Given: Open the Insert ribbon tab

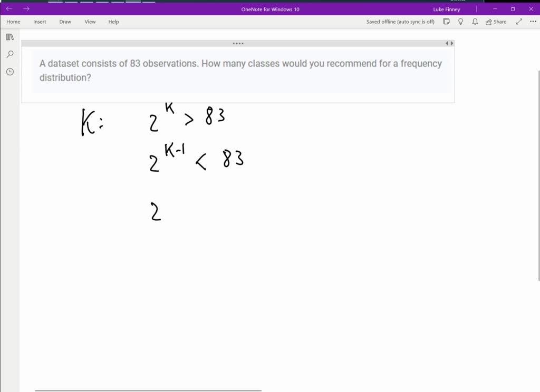Looking at the screenshot, I should (40, 22).
